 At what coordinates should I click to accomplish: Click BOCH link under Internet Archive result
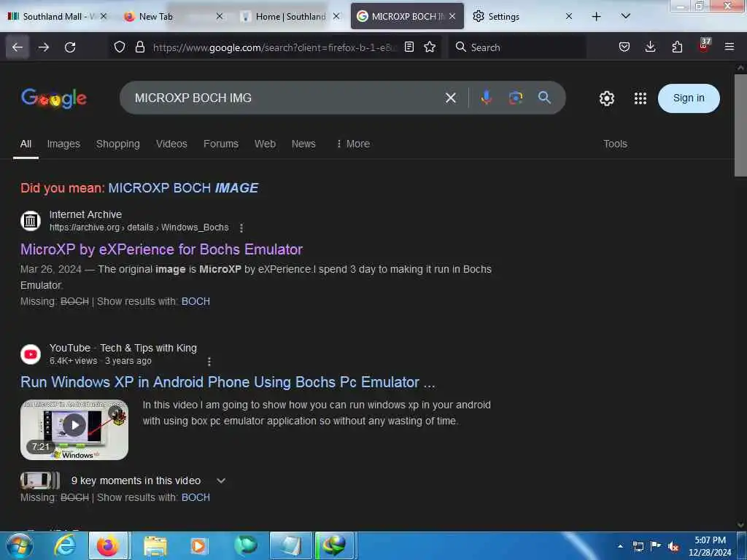click(196, 301)
